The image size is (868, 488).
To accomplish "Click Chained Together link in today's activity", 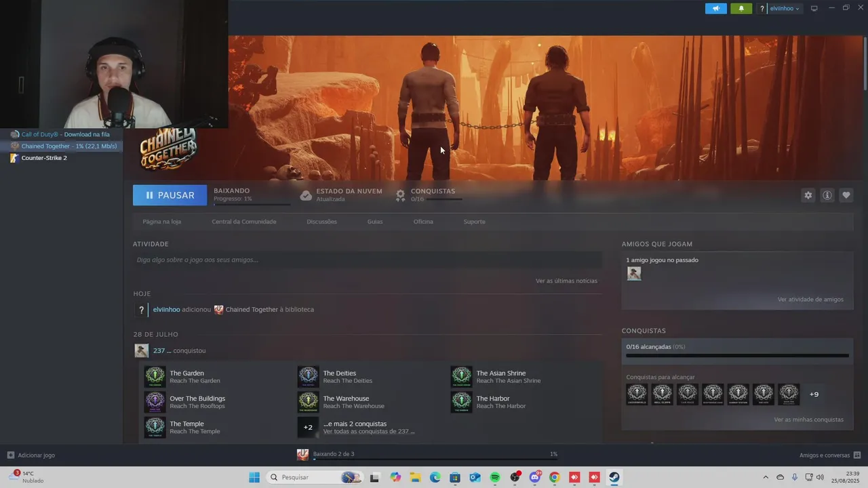I will pyautogui.click(x=252, y=310).
